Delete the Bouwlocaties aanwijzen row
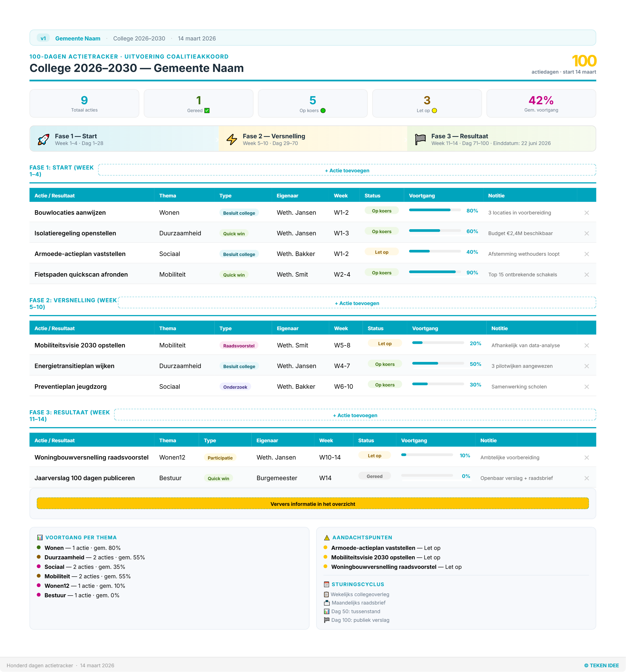 point(586,213)
